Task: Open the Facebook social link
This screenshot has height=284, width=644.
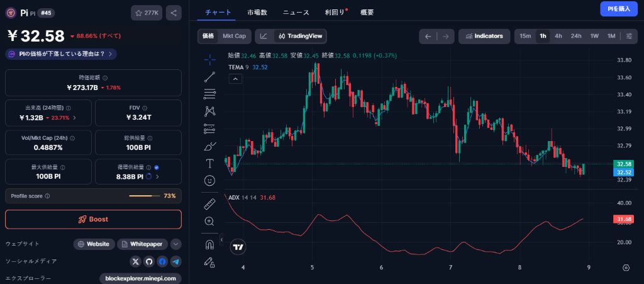Action: coord(162,261)
